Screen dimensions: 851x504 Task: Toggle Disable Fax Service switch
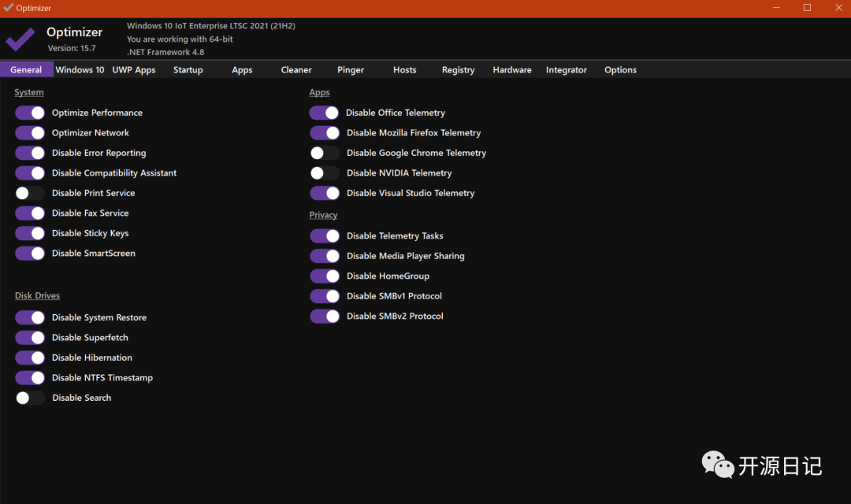point(30,213)
